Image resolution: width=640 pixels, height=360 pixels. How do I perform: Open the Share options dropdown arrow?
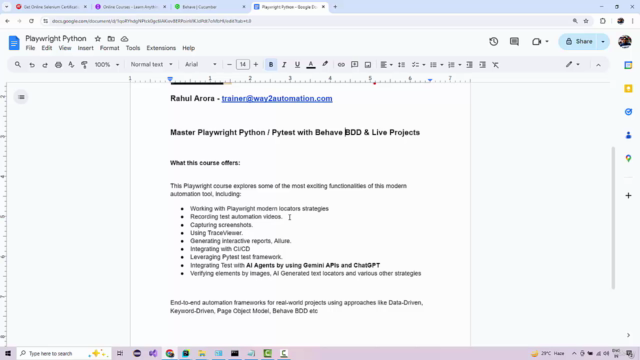point(603,41)
